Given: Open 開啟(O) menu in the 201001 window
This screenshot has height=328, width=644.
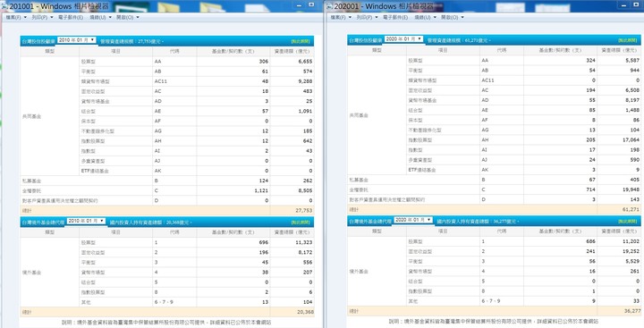Looking at the screenshot, I should [128, 17].
